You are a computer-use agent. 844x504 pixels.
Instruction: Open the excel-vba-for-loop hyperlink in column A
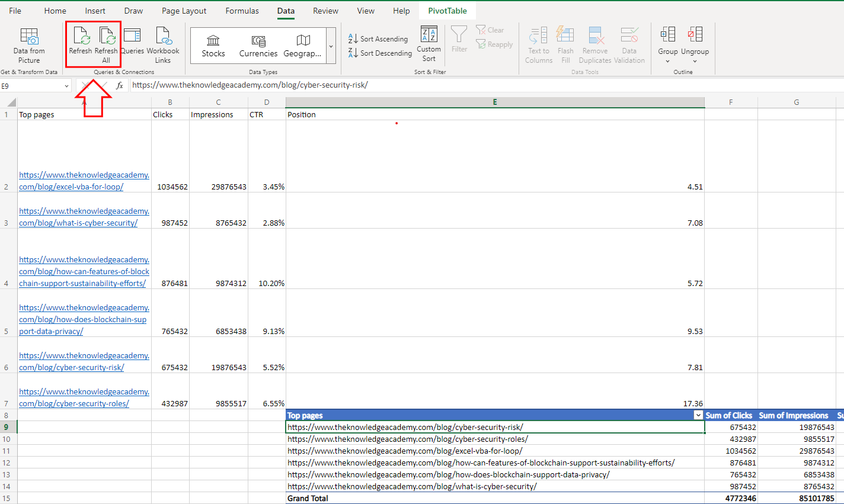point(71,187)
